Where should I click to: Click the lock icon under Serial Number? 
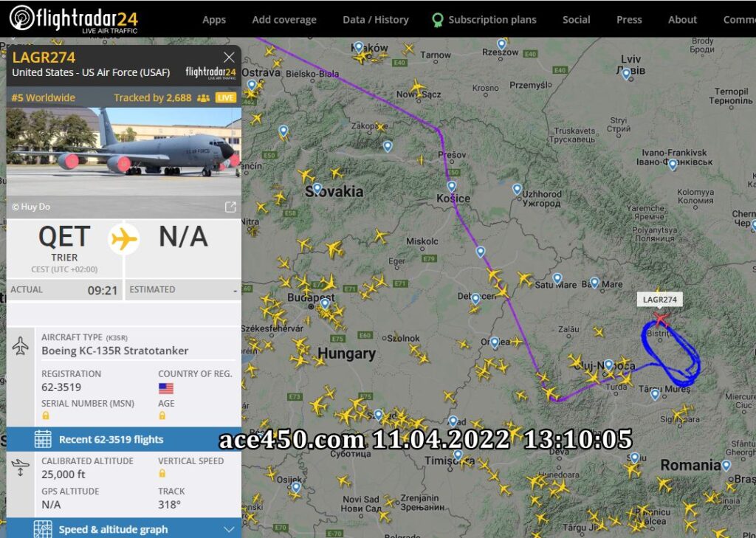click(46, 415)
